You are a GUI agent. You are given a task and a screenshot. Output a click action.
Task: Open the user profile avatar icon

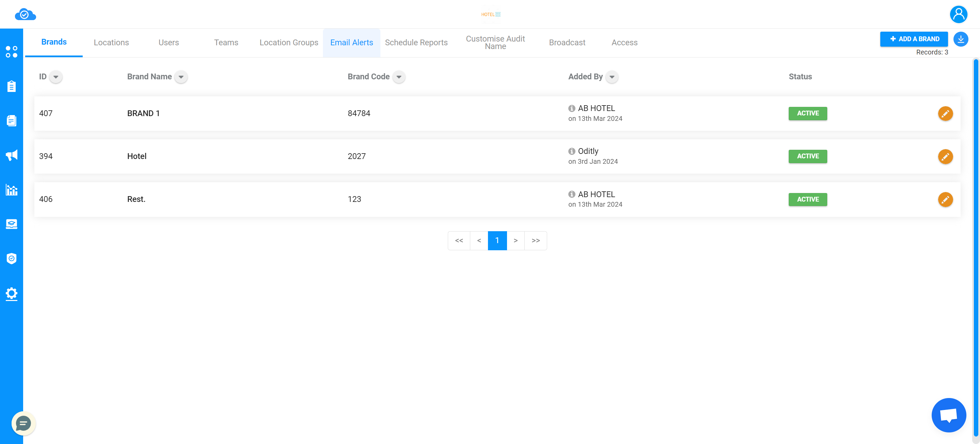tap(958, 14)
